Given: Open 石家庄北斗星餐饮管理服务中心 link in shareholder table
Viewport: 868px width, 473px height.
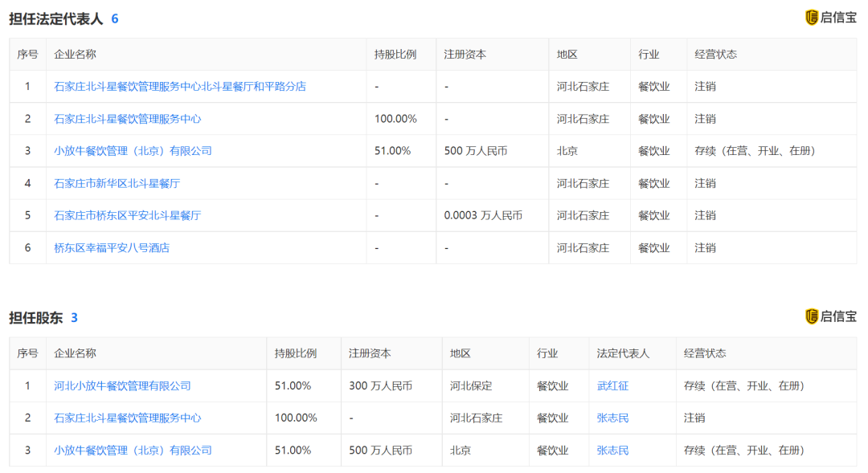Looking at the screenshot, I should pyautogui.click(x=127, y=418).
